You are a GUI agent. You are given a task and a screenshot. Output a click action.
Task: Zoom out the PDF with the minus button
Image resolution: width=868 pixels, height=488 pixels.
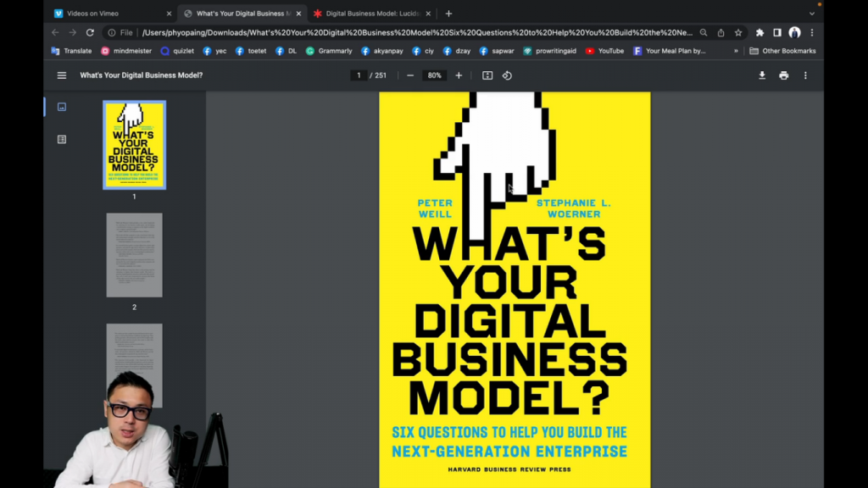point(410,75)
